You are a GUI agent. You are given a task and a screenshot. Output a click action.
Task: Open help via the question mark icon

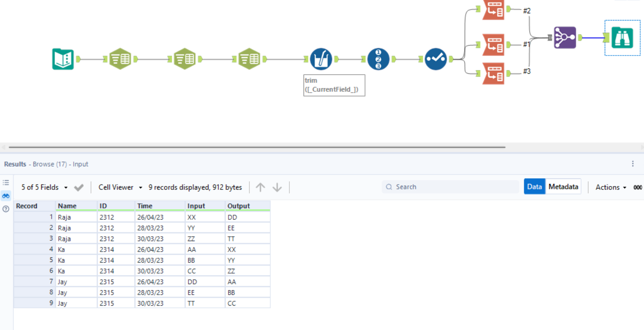tap(6, 208)
